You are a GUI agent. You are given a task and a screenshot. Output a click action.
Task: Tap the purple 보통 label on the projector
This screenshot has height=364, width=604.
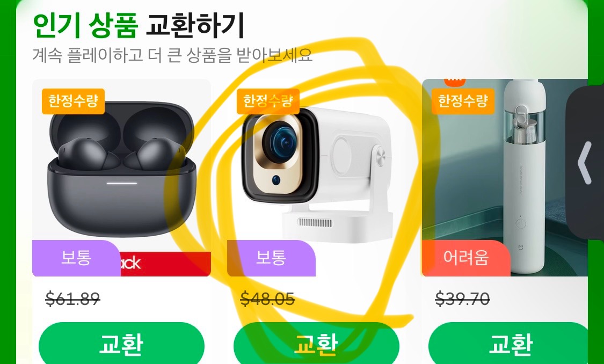271,258
